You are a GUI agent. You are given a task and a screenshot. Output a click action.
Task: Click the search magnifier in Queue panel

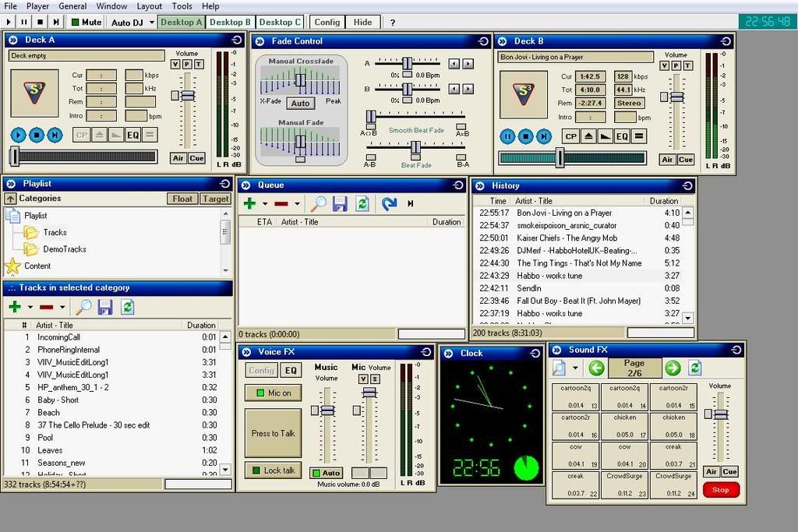[319, 203]
